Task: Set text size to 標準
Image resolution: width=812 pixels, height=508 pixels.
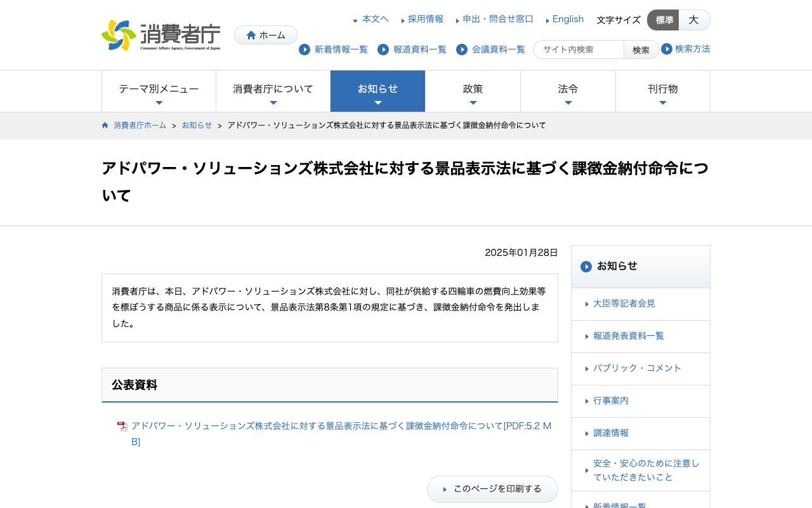Action: (x=664, y=20)
